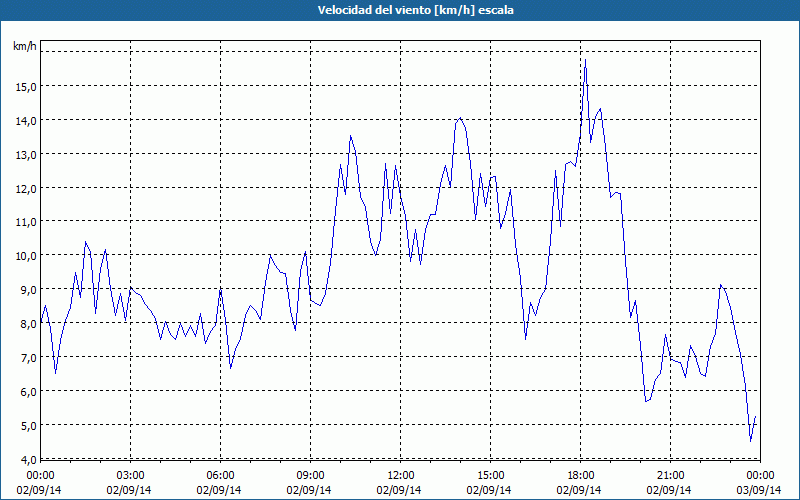Click the highest wind speed peak just after 18:00
This screenshot has width=800, height=500.
pos(585,60)
